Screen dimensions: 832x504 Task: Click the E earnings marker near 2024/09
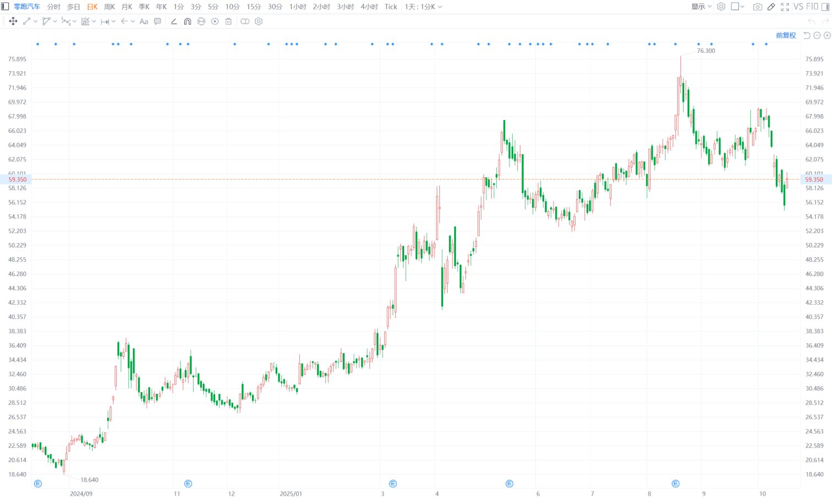coord(38,484)
